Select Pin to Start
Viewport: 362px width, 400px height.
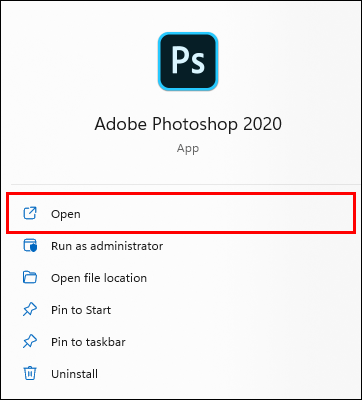pyautogui.click(x=81, y=310)
